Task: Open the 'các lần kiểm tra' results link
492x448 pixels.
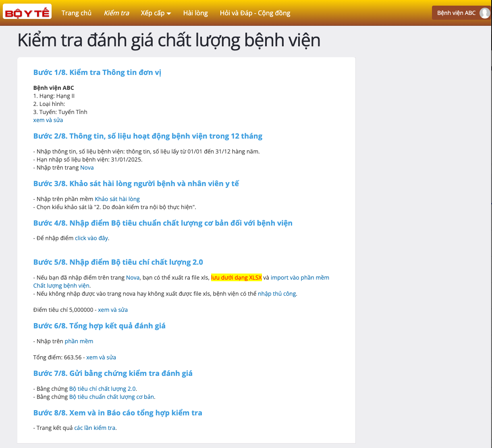Action: point(95,428)
